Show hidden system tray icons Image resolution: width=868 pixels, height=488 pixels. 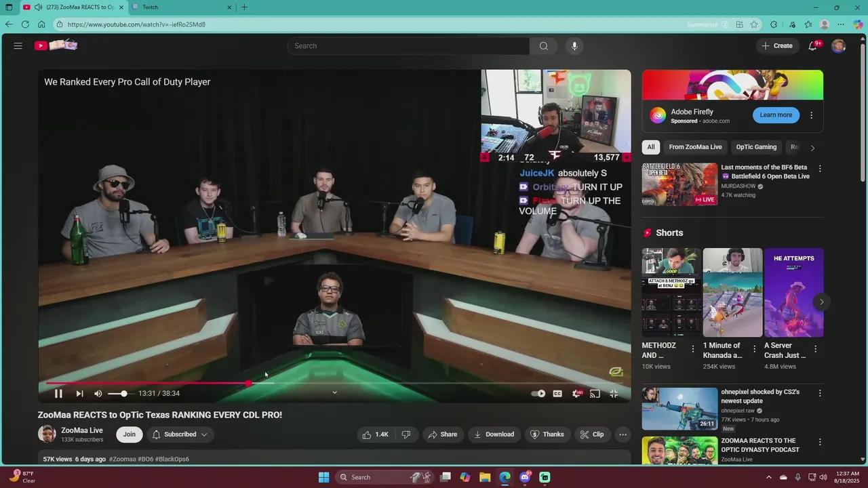pyautogui.click(x=769, y=478)
